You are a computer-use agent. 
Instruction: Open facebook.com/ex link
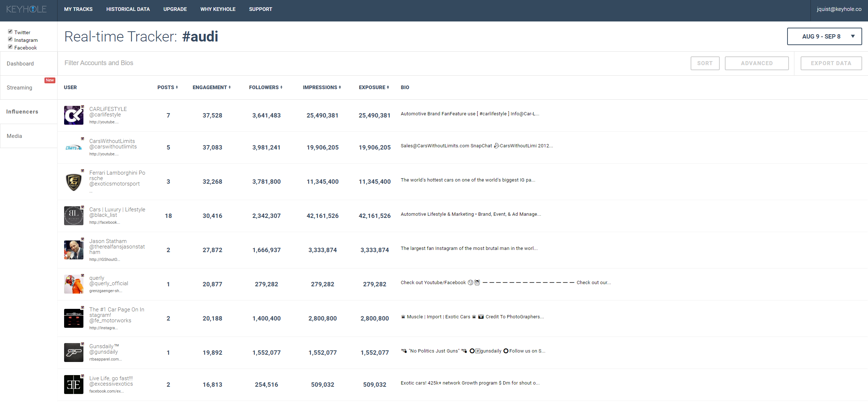click(x=106, y=391)
